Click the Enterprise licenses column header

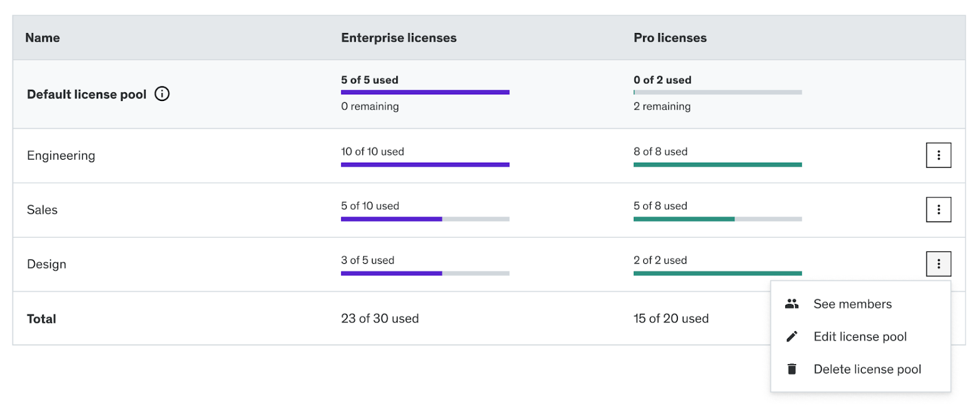(x=398, y=38)
